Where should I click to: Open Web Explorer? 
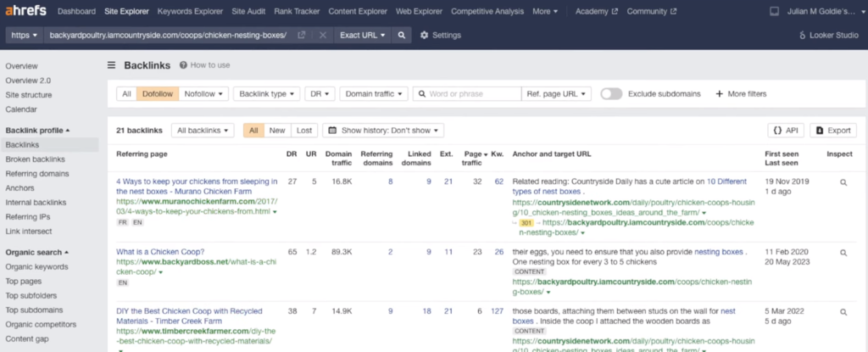pos(419,11)
